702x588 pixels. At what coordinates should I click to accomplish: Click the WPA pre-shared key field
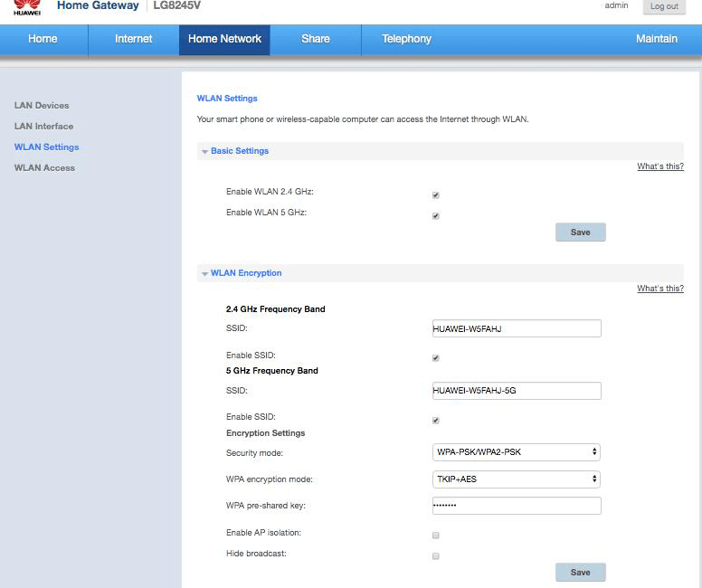click(x=517, y=506)
